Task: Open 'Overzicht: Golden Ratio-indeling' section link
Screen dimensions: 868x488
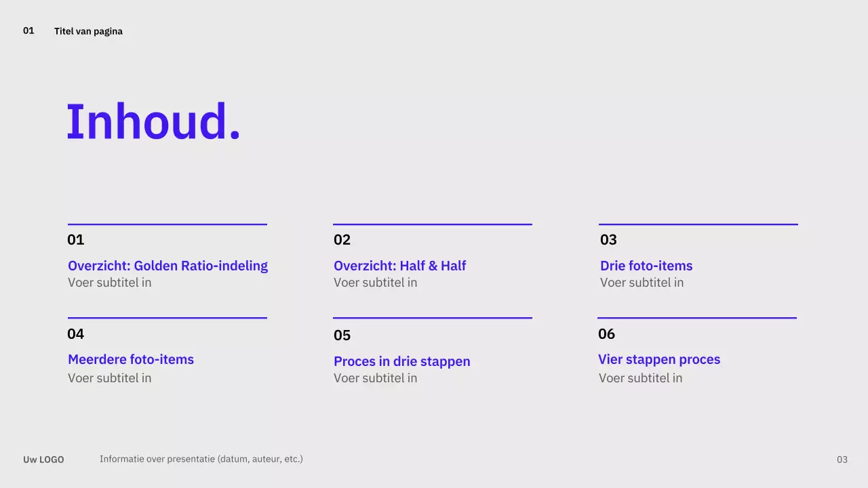Action: pyautogui.click(x=167, y=266)
